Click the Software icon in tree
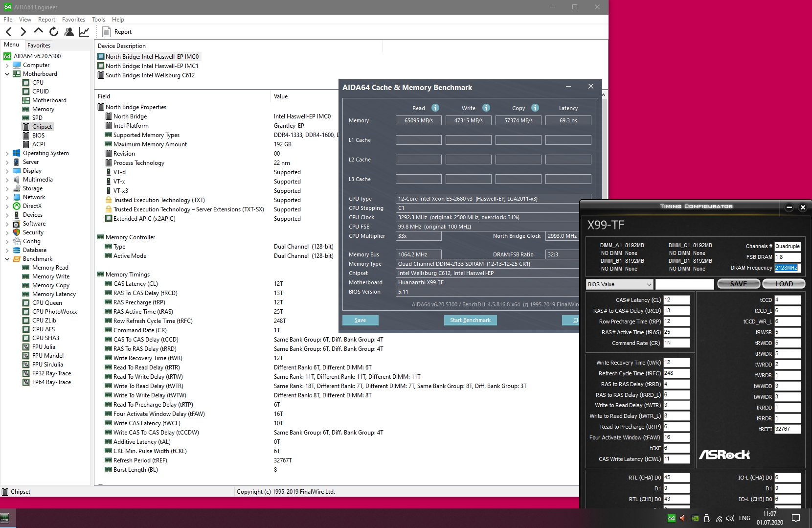This screenshot has height=528, width=812. coord(17,224)
